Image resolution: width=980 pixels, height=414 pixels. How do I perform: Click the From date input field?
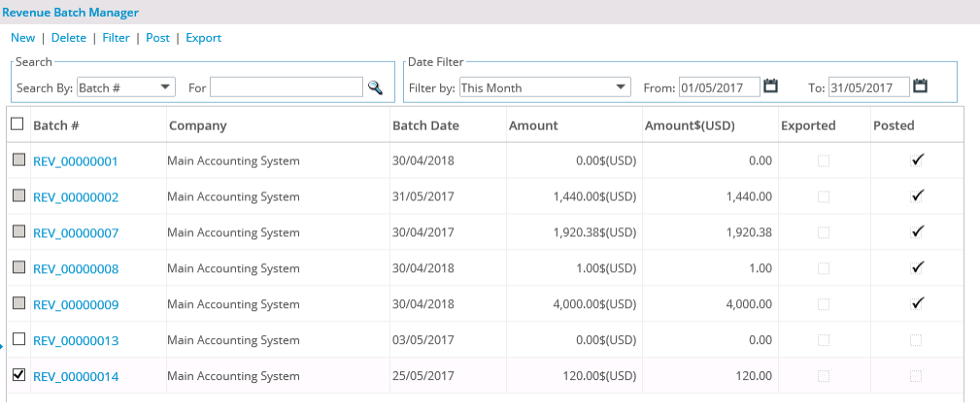click(x=720, y=87)
